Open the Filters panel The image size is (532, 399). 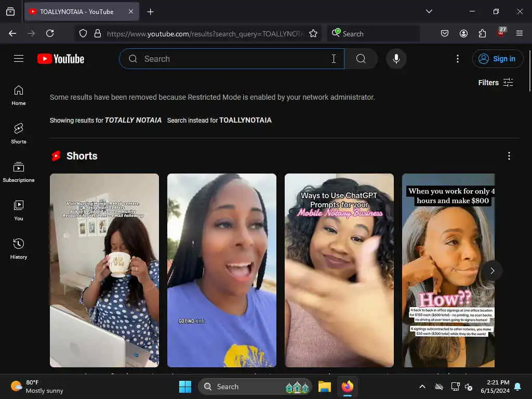[496, 83]
